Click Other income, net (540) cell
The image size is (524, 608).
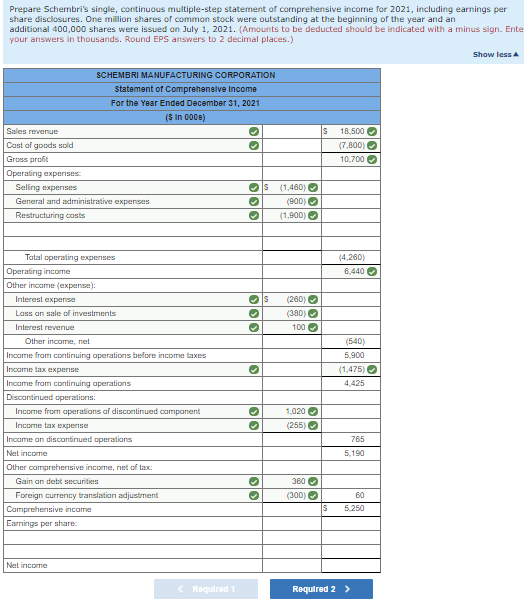351,341
